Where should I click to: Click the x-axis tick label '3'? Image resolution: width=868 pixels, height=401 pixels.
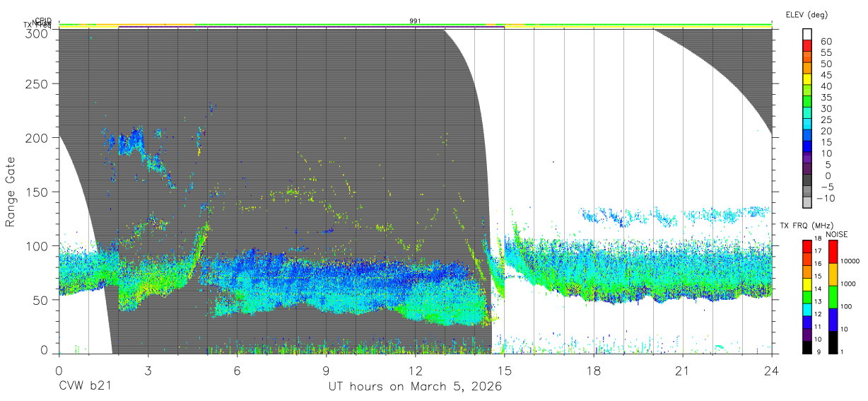pos(148,371)
